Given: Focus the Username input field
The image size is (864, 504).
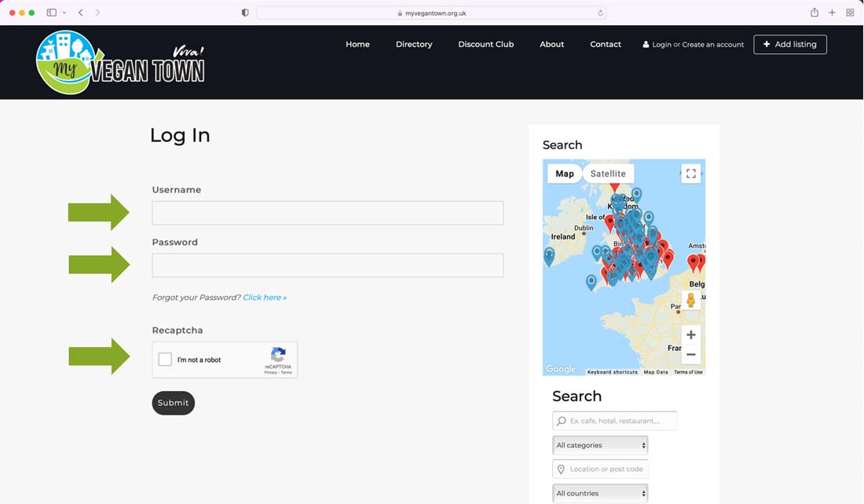Looking at the screenshot, I should [x=328, y=213].
